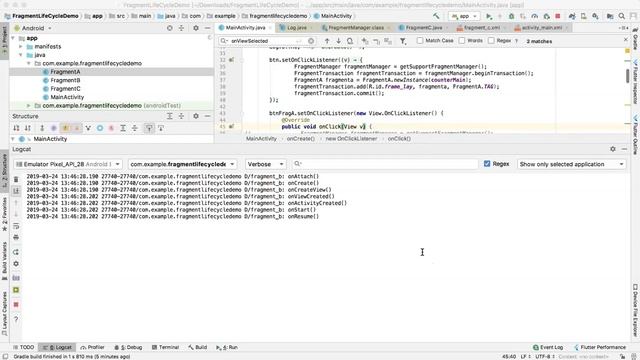This screenshot has height=360, width=640.
Task: Open the Flutter Performance button
Action: [x=600, y=347]
